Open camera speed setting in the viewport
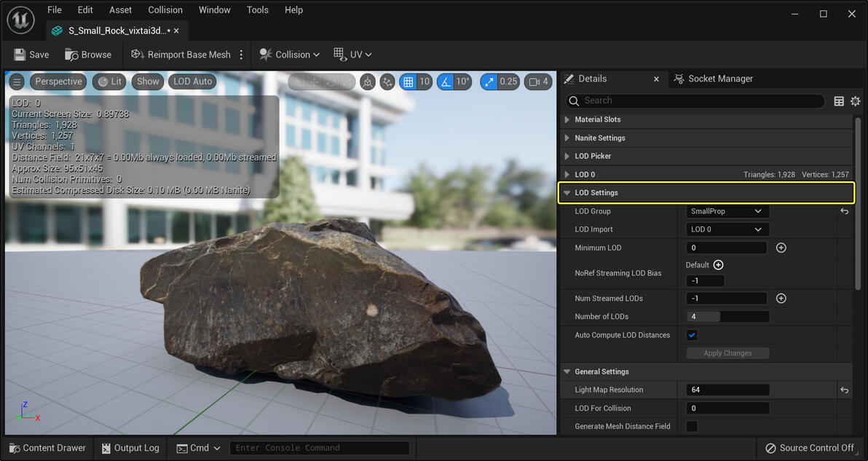 [538, 82]
